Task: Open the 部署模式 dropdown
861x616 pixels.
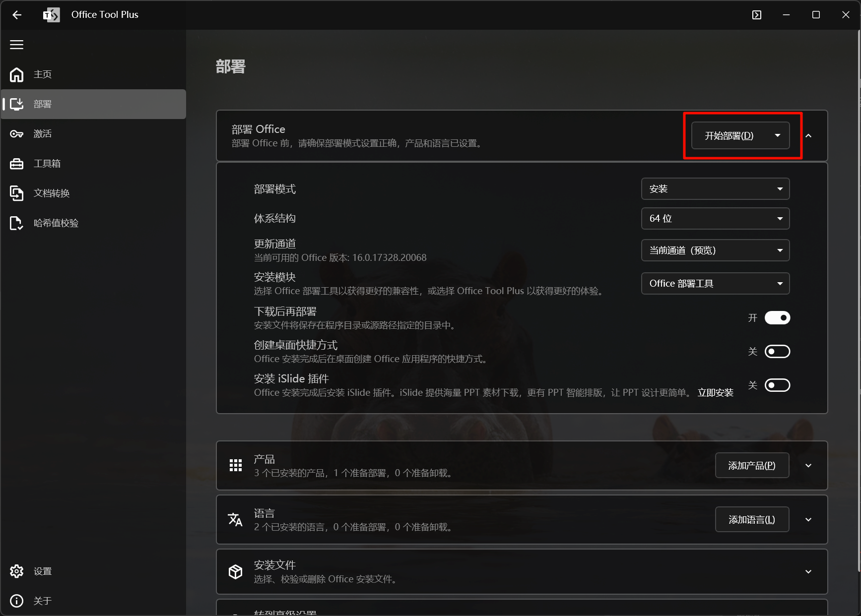Action: 715,189
